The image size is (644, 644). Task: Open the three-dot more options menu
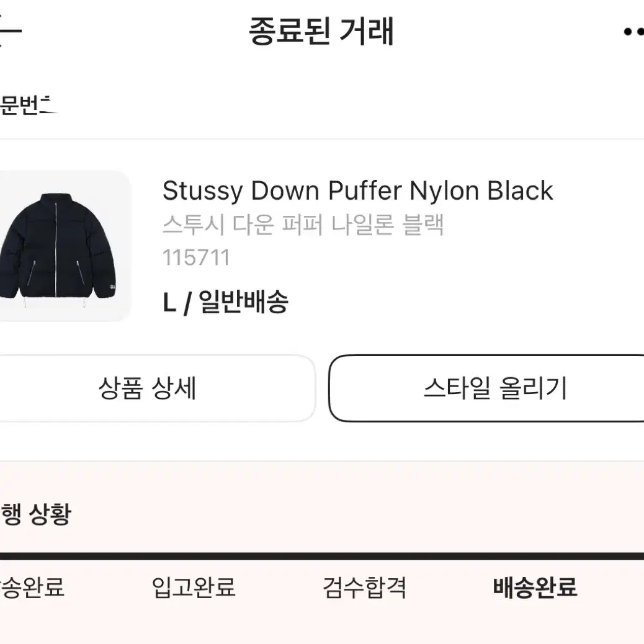[x=633, y=32]
